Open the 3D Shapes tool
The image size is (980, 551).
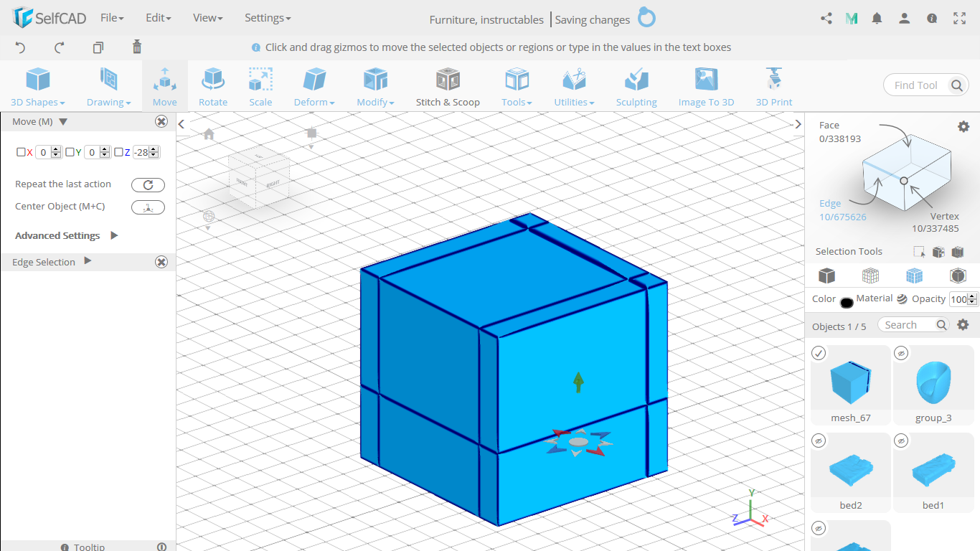(x=37, y=86)
